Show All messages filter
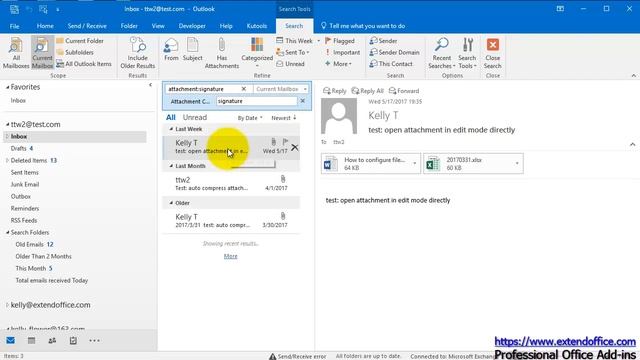The height and width of the screenshot is (360, 640). [x=171, y=117]
